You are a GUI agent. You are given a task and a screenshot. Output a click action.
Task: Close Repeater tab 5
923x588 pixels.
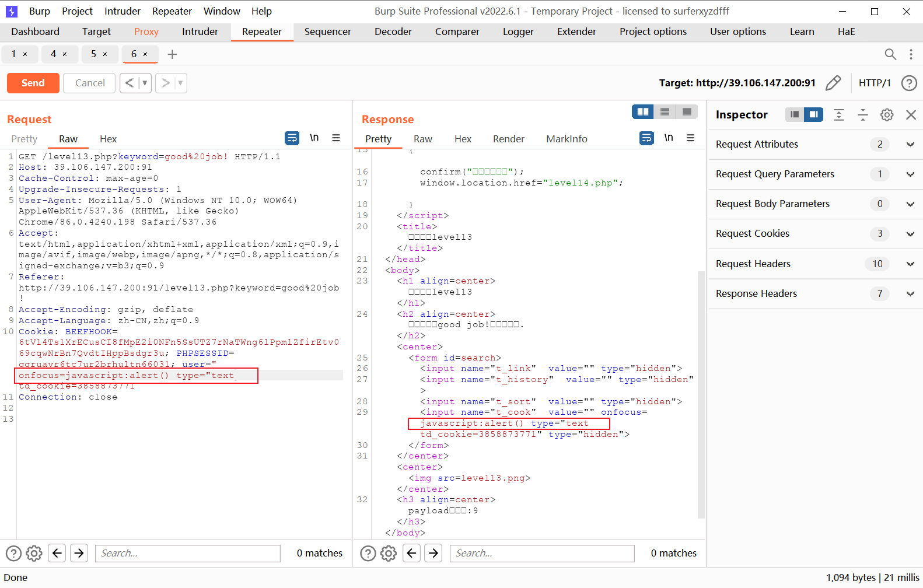point(105,54)
